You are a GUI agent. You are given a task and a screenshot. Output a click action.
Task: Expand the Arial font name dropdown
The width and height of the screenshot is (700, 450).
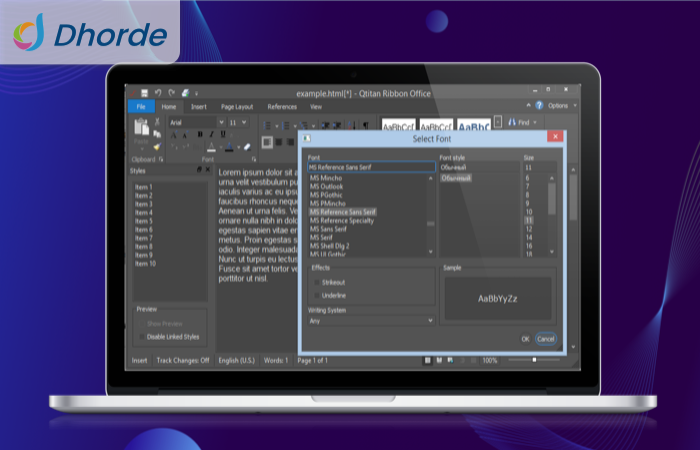click(x=220, y=122)
